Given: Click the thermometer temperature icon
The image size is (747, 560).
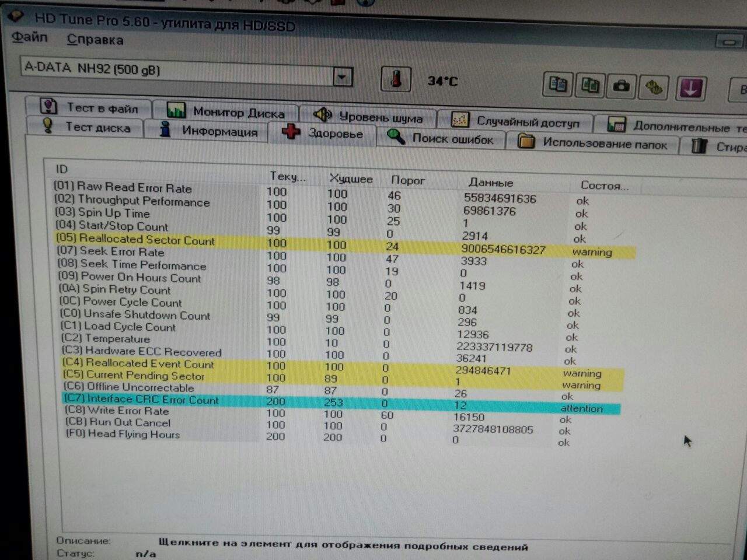Looking at the screenshot, I should coord(396,78).
